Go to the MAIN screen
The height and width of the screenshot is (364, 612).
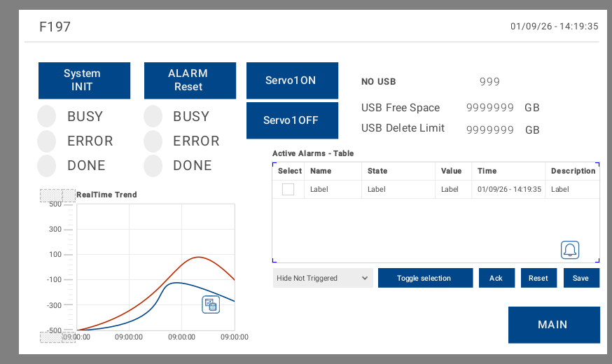pos(553,325)
